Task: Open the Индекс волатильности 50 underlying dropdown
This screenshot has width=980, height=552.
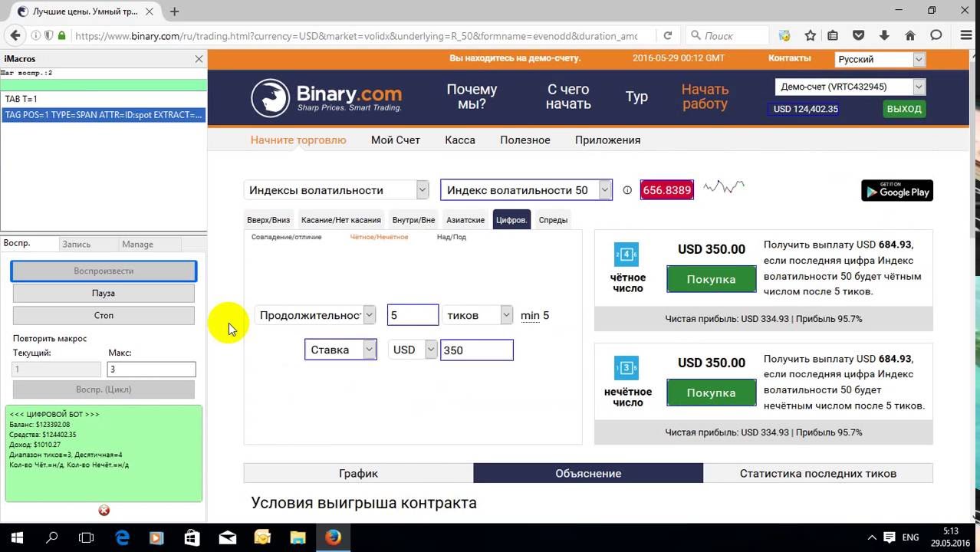Action: tap(526, 190)
